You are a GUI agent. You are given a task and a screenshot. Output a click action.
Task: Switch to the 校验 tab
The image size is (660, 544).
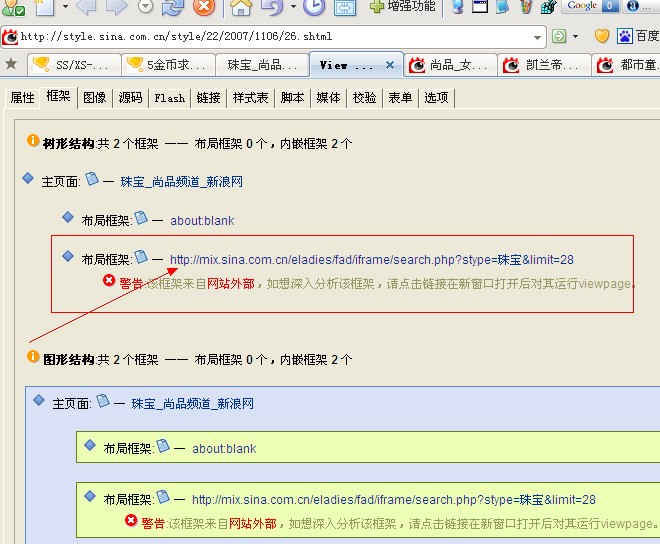point(365,98)
